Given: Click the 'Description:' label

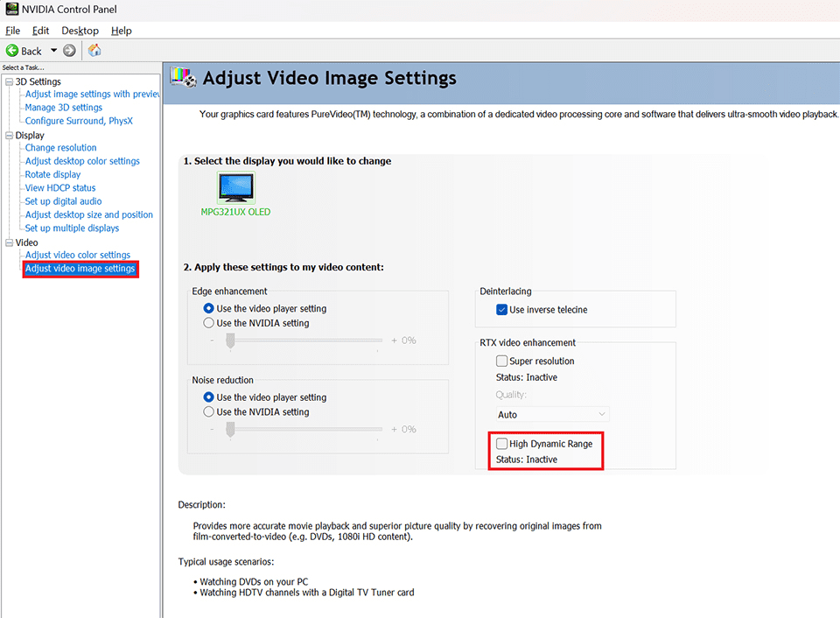Looking at the screenshot, I should click(201, 505).
